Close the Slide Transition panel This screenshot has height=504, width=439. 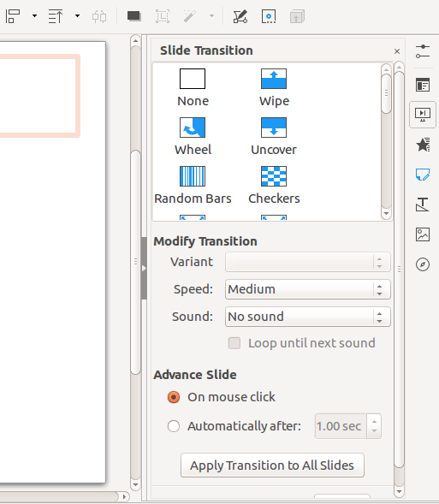tap(397, 51)
